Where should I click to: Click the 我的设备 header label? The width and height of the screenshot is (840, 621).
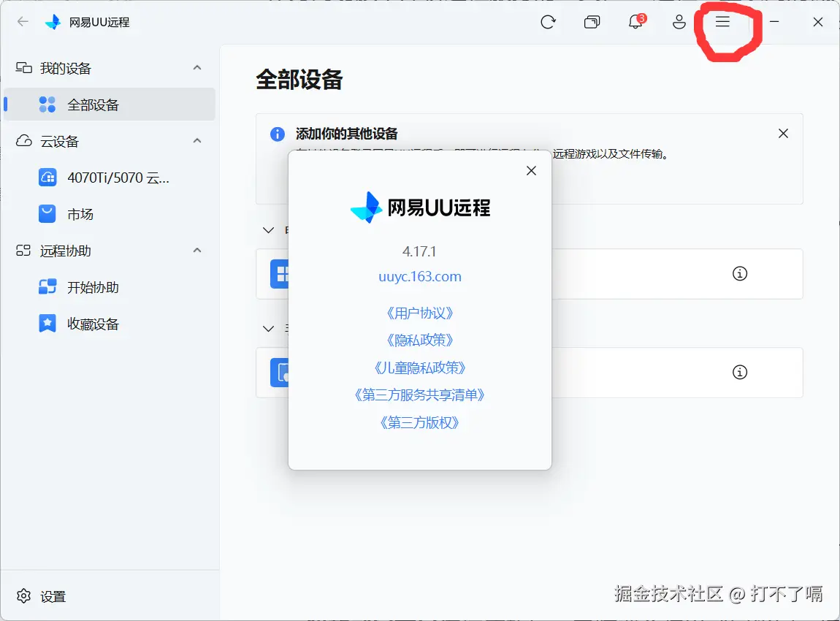65,68
